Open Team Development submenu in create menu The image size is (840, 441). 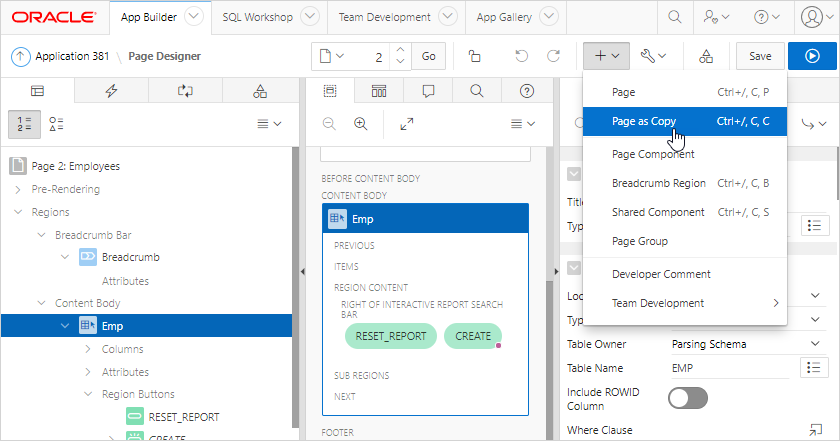pos(685,303)
